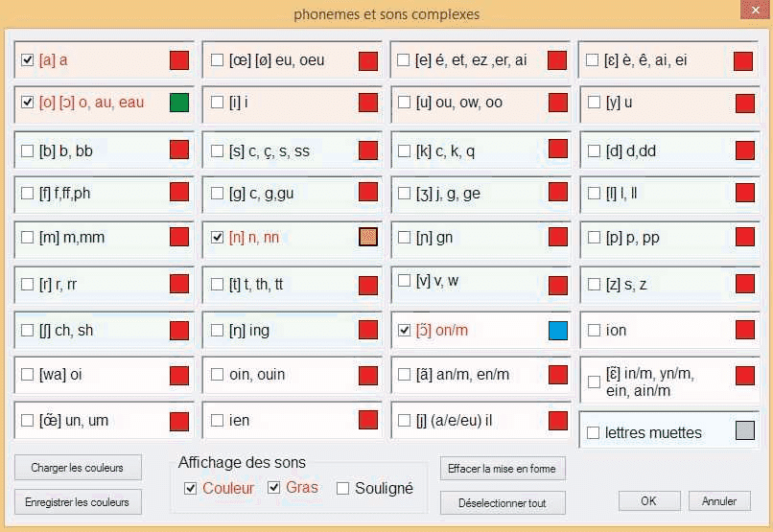The image size is (773, 532).
Task: Click Charger les couleurs button
Action: 78,468
